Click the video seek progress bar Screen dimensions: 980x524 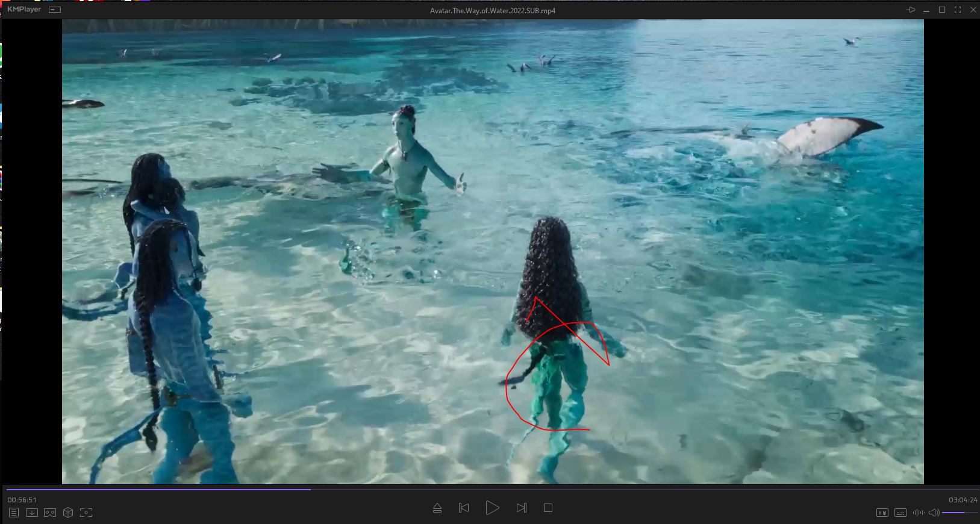(482, 489)
